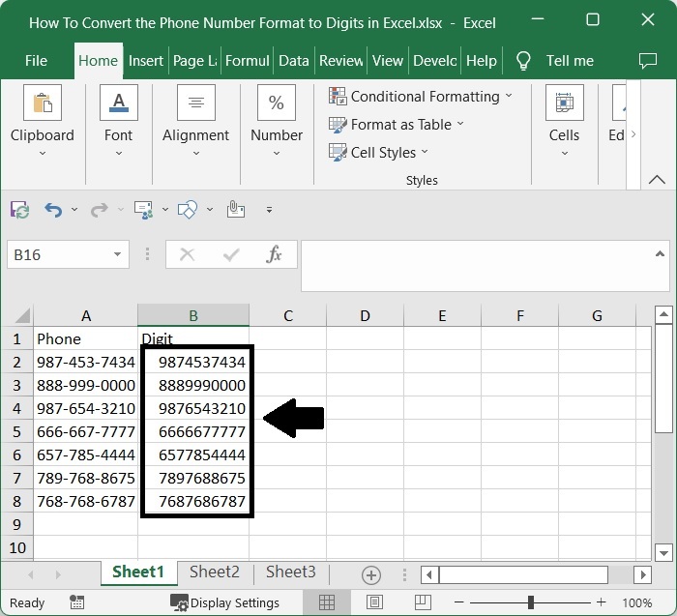Undo the last action
This screenshot has width=677, height=616.
(x=53, y=209)
